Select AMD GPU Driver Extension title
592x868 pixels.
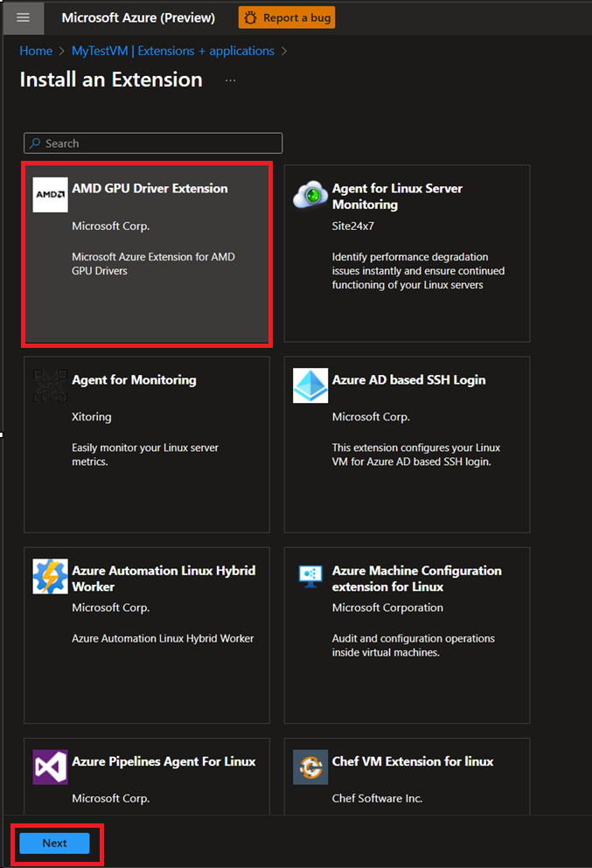pyautogui.click(x=150, y=188)
